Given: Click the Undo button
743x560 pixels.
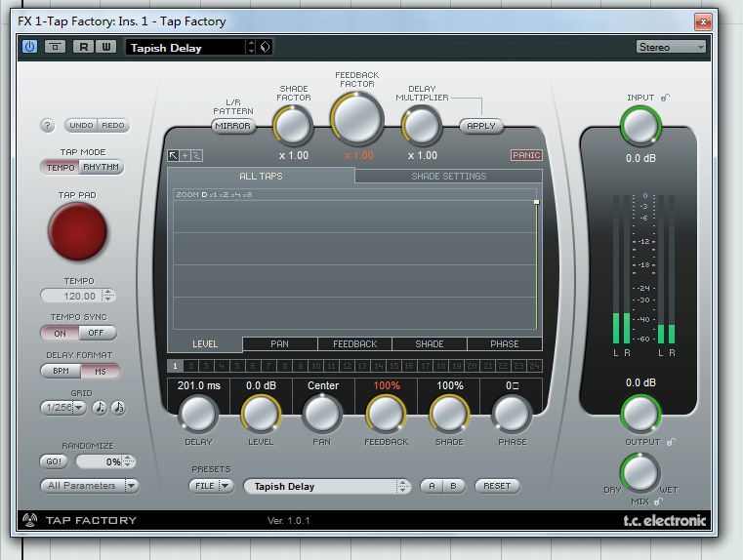Looking at the screenshot, I should click(x=81, y=126).
